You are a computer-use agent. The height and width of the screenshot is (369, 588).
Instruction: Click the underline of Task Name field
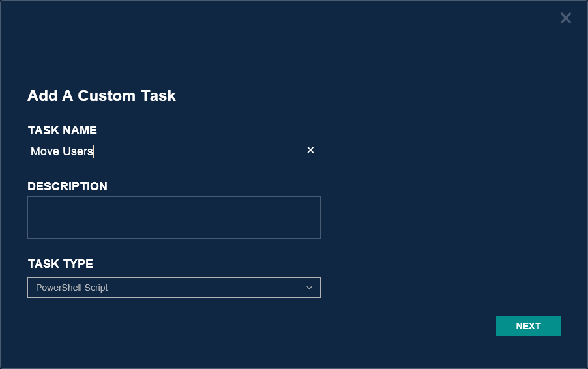coord(173,160)
